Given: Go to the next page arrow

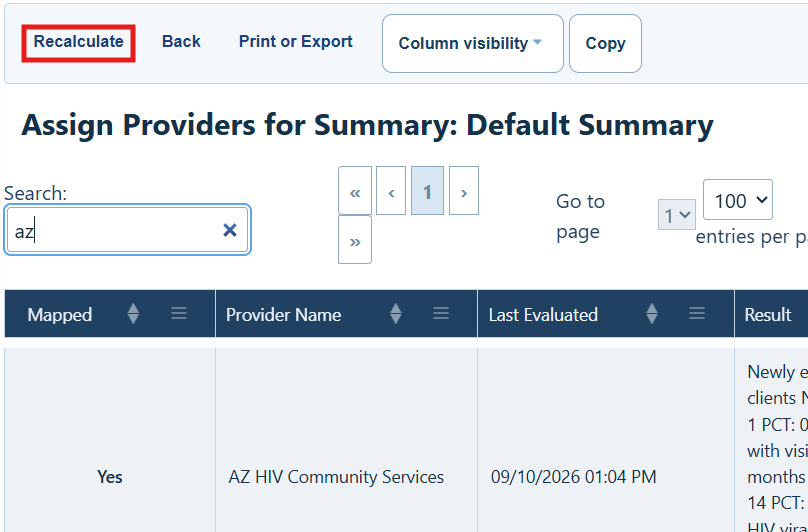Looking at the screenshot, I should pyautogui.click(x=464, y=190).
